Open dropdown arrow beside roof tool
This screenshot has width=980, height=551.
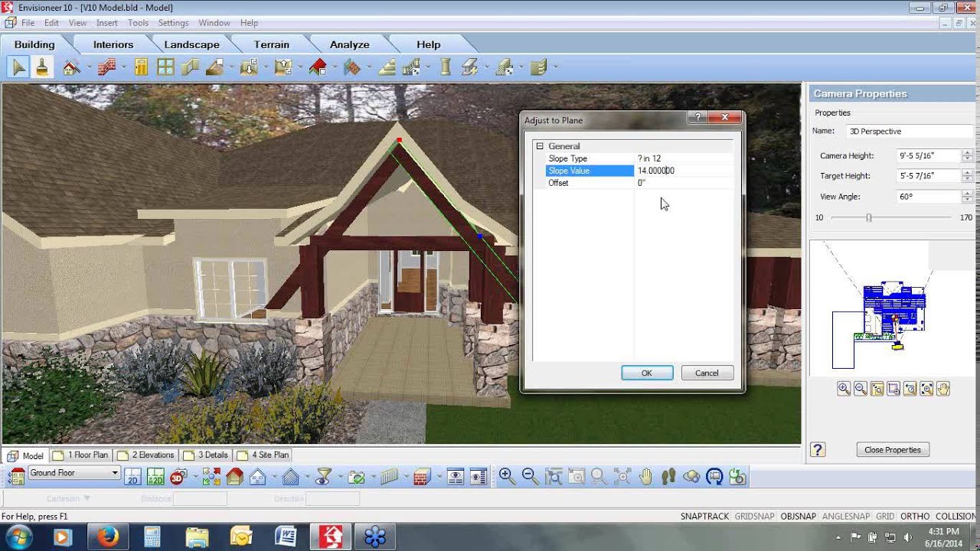pyautogui.click(x=335, y=68)
